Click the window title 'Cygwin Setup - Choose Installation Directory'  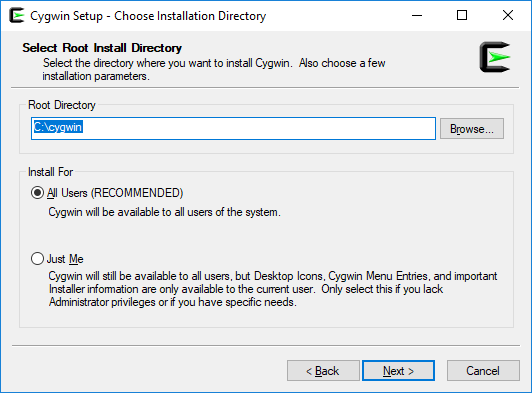148,16
